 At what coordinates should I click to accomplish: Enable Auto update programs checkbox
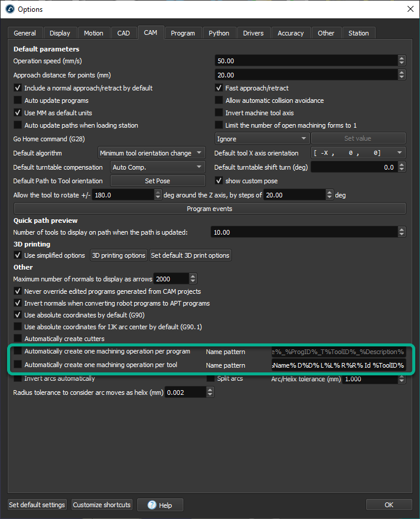(x=18, y=100)
